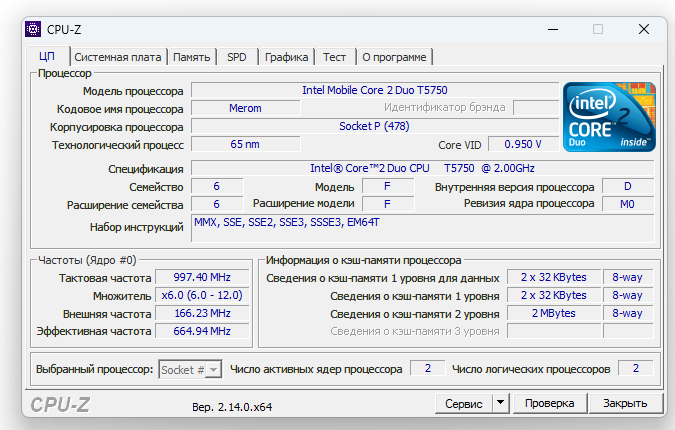This screenshot has width=675, height=430.
Task: Click the MMX, SSE instruction set field
Action: coord(423,229)
